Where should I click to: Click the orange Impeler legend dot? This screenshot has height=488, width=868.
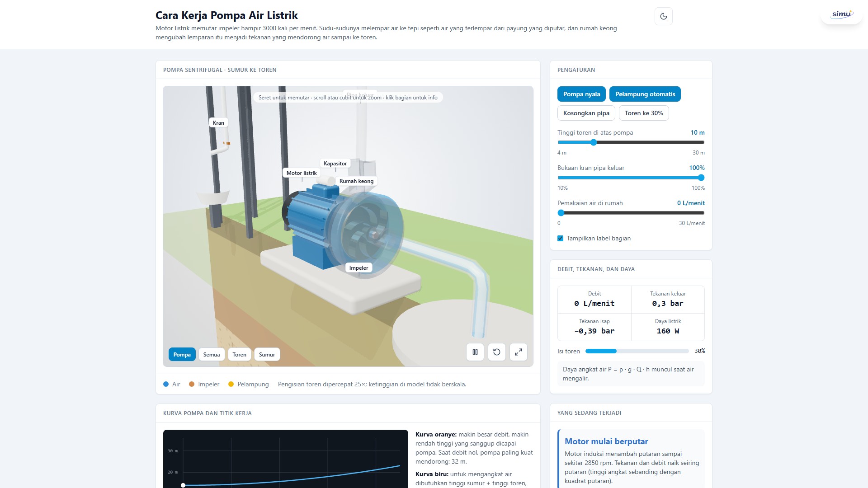tap(192, 384)
